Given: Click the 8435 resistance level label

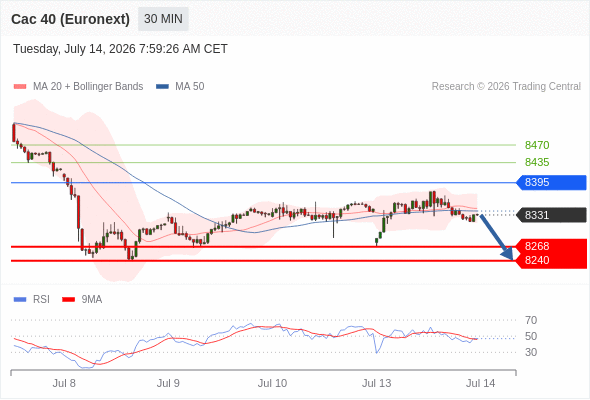Looking at the screenshot, I should tap(537, 162).
